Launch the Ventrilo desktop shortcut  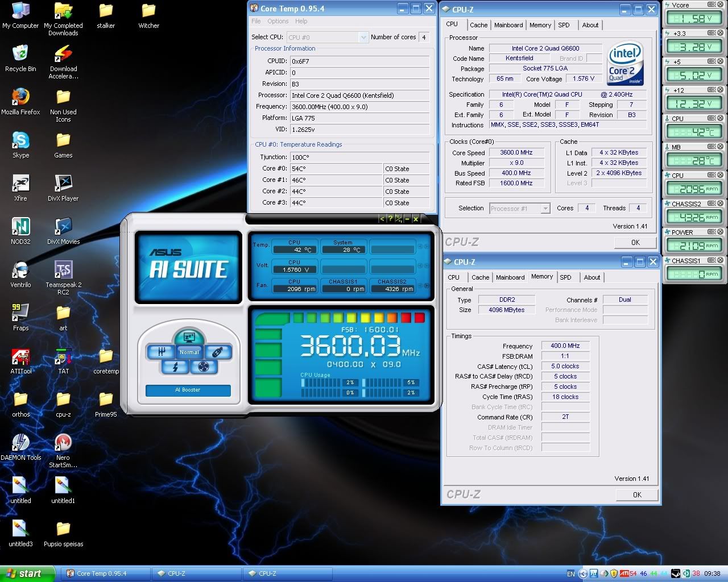(x=20, y=275)
